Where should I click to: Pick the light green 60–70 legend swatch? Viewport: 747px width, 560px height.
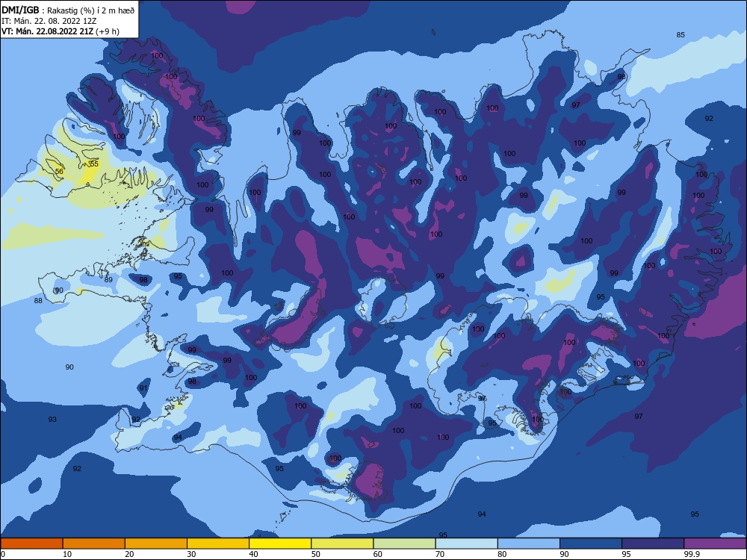(404, 544)
